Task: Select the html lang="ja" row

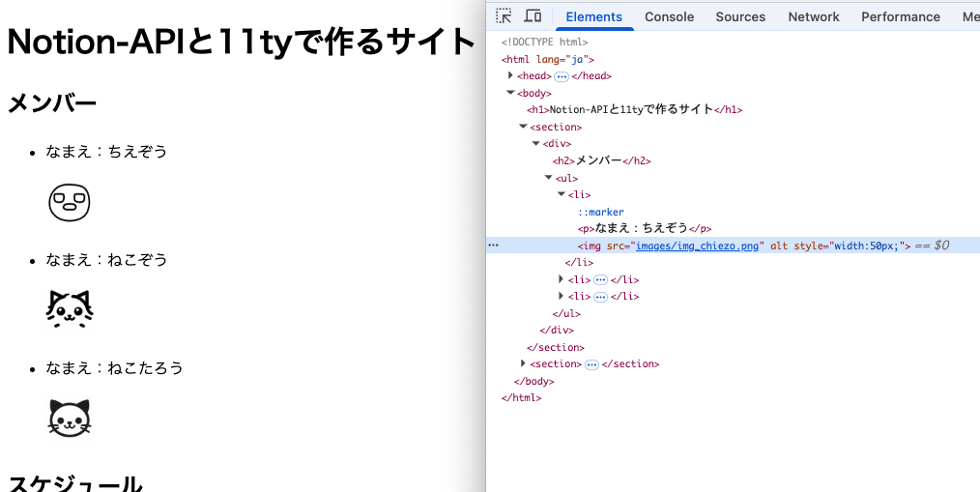Action: 547,59
